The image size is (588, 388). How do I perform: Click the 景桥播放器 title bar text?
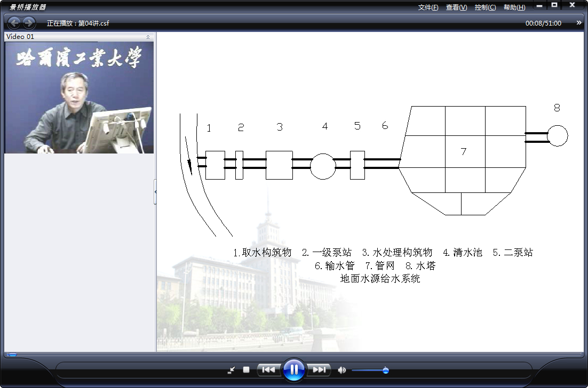point(28,7)
